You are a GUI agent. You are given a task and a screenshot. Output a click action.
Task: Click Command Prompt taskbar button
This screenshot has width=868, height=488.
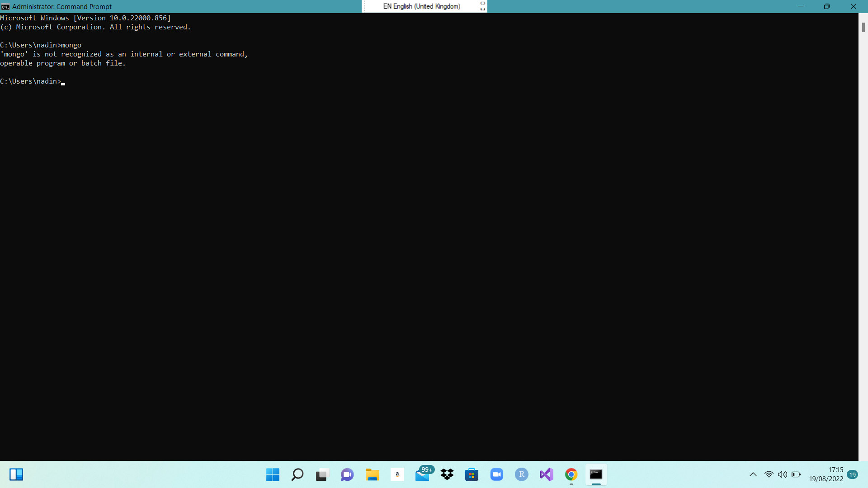coord(596,474)
